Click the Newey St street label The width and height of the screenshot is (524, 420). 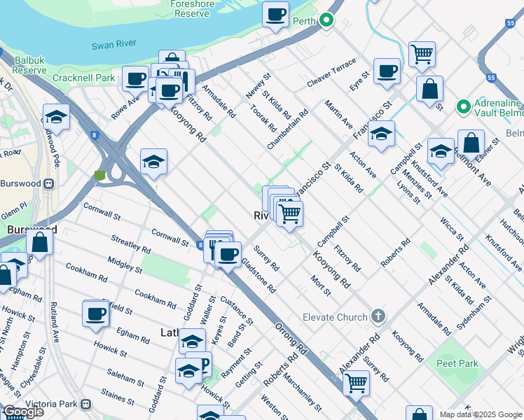tap(258, 86)
